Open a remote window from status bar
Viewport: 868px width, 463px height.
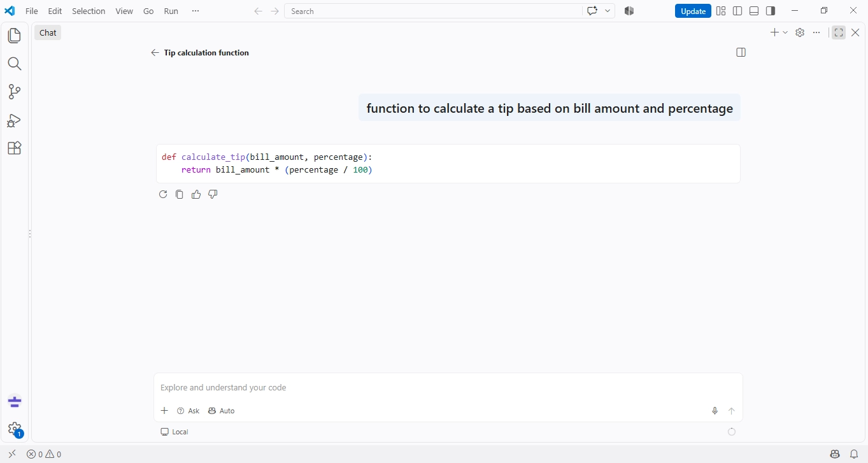tap(12, 454)
